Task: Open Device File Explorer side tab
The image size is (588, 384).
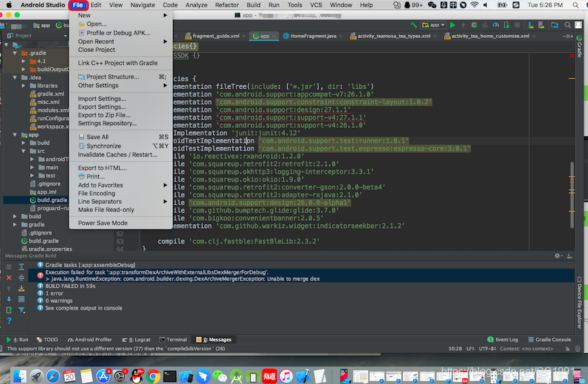Action: 579,303
